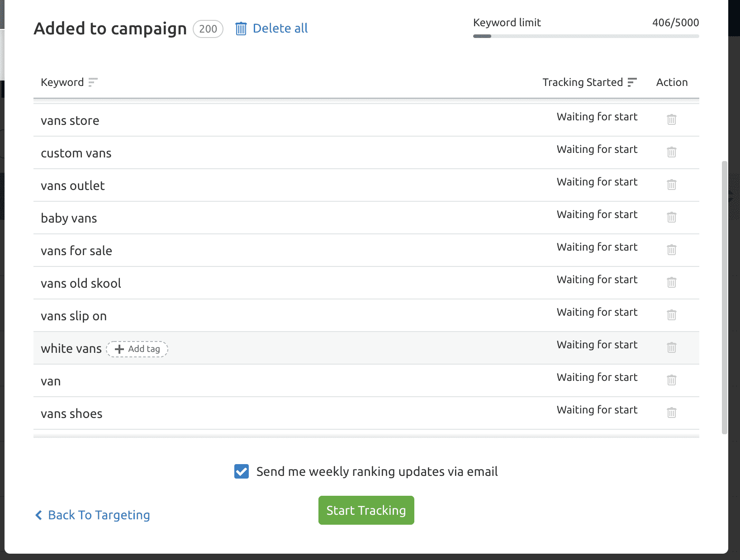Delete the "custom vans" keyword via trash icon

click(671, 152)
